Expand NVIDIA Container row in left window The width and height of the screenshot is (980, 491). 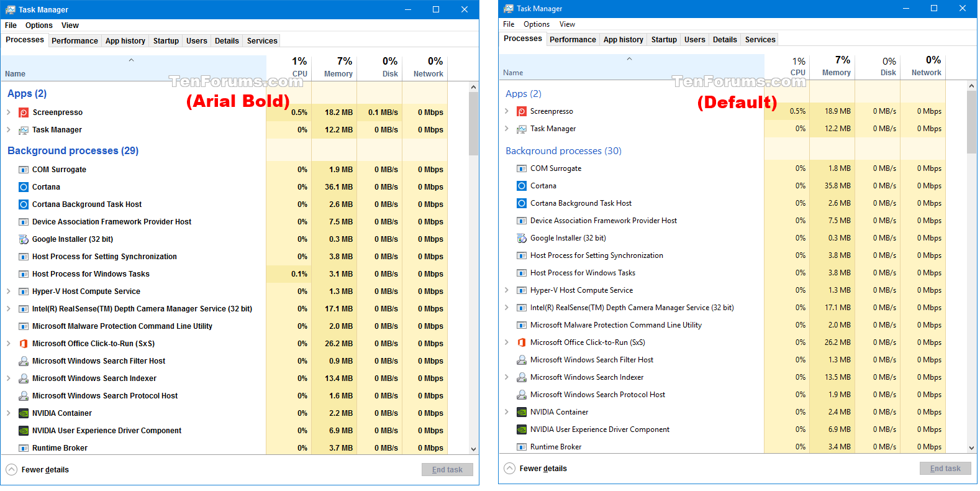tap(9, 413)
